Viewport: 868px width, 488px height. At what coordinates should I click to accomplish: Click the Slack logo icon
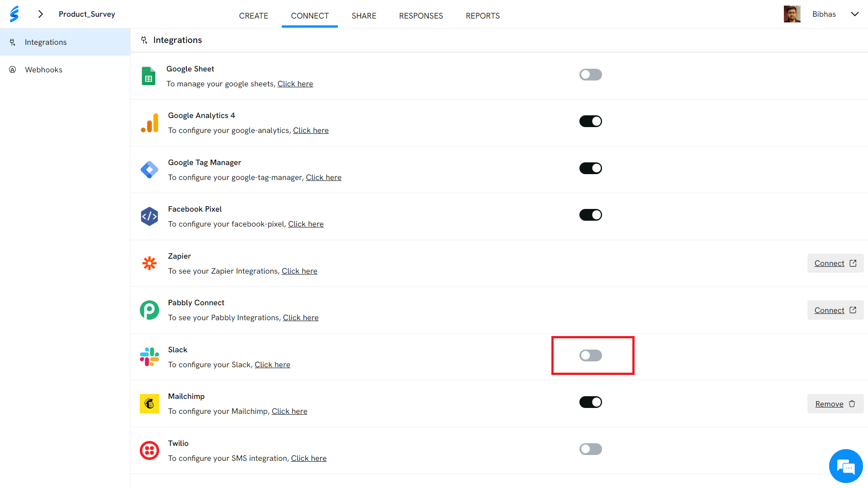tap(149, 357)
